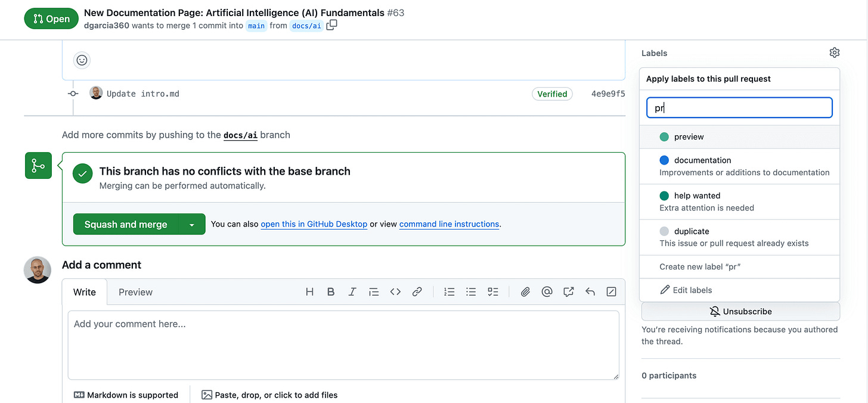Viewport: 868px width, 403px height.
Task: Apply bold formatting in comment toolbar
Action: coord(331,292)
